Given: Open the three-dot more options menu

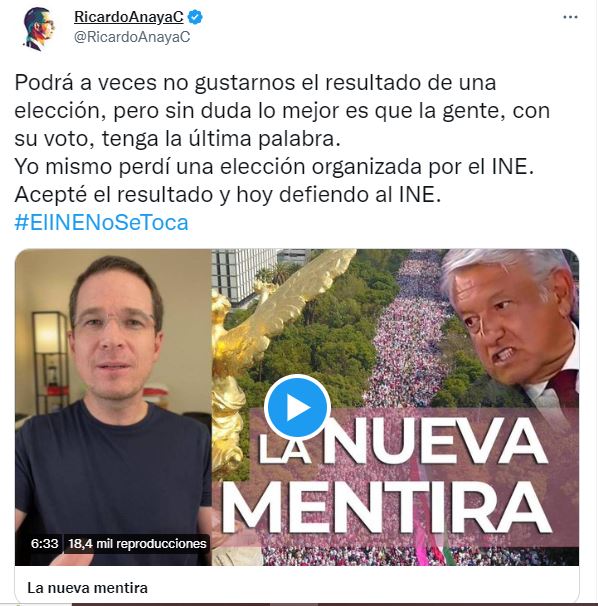Looking at the screenshot, I should pos(570,17).
